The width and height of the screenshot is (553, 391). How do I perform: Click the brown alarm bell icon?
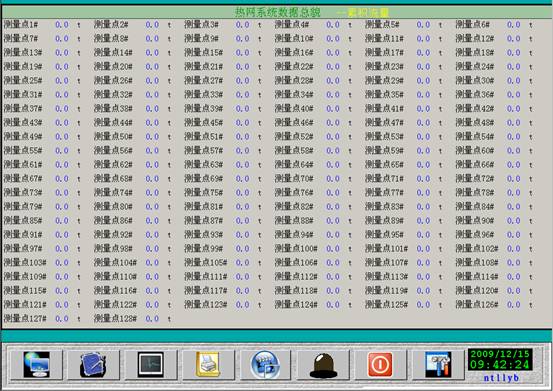[323, 365]
